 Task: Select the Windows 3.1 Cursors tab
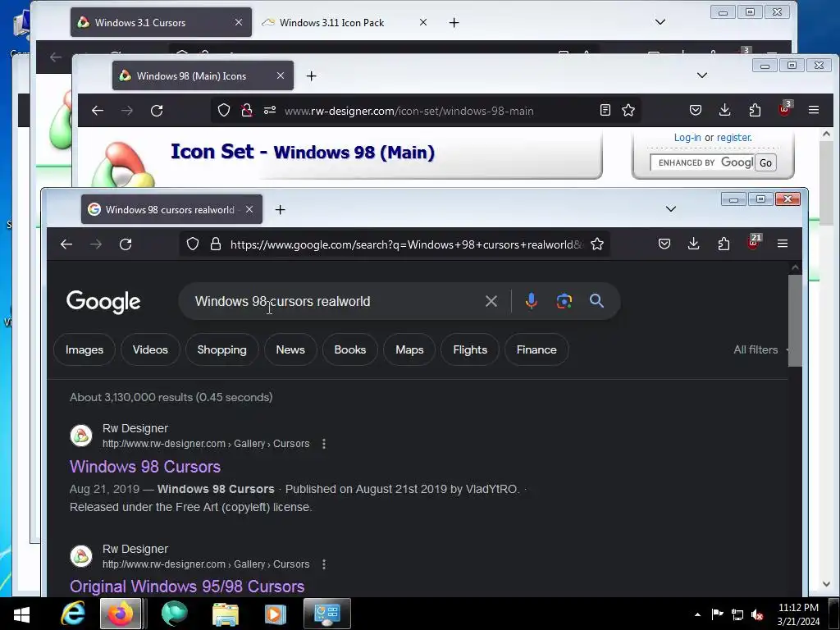tap(161, 22)
